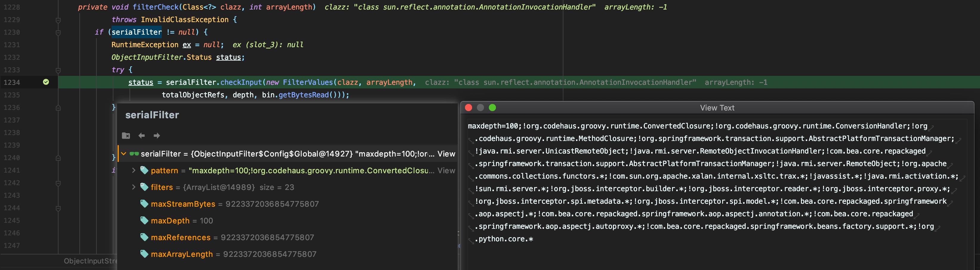This screenshot has width=980, height=270.
Task: Toggle fold marker on line 1240
Action: tap(58, 158)
